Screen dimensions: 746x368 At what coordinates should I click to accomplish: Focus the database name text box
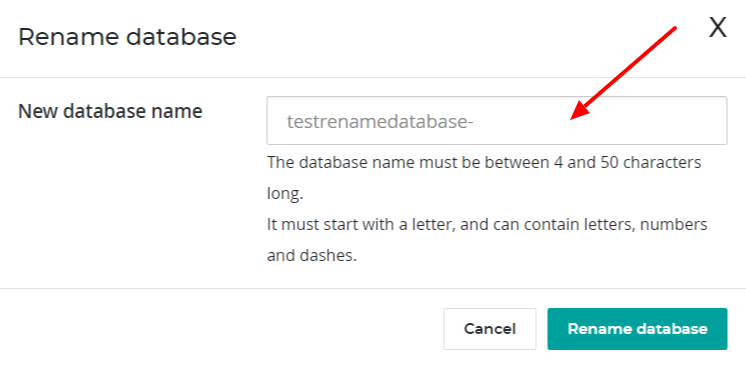[497, 120]
